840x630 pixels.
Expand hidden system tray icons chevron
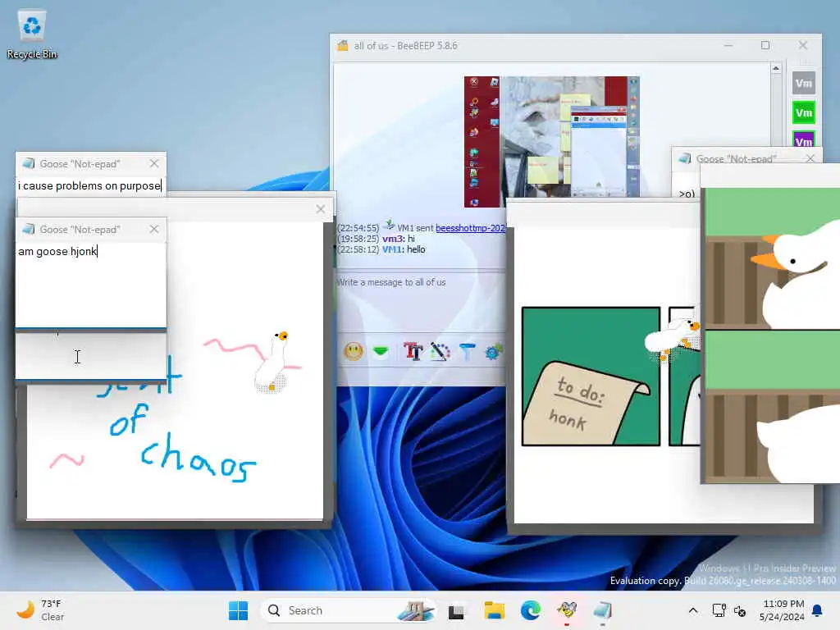(692, 610)
